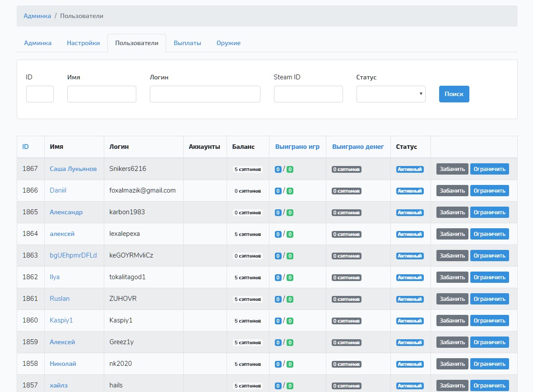Restrict user karbon1983 via Ограничить

coord(490,212)
